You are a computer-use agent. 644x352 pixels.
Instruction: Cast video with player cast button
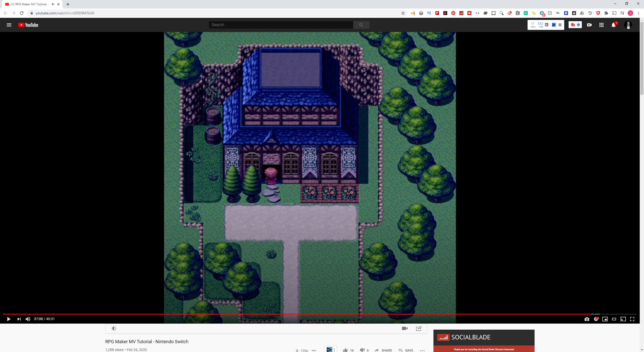coord(623,319)
